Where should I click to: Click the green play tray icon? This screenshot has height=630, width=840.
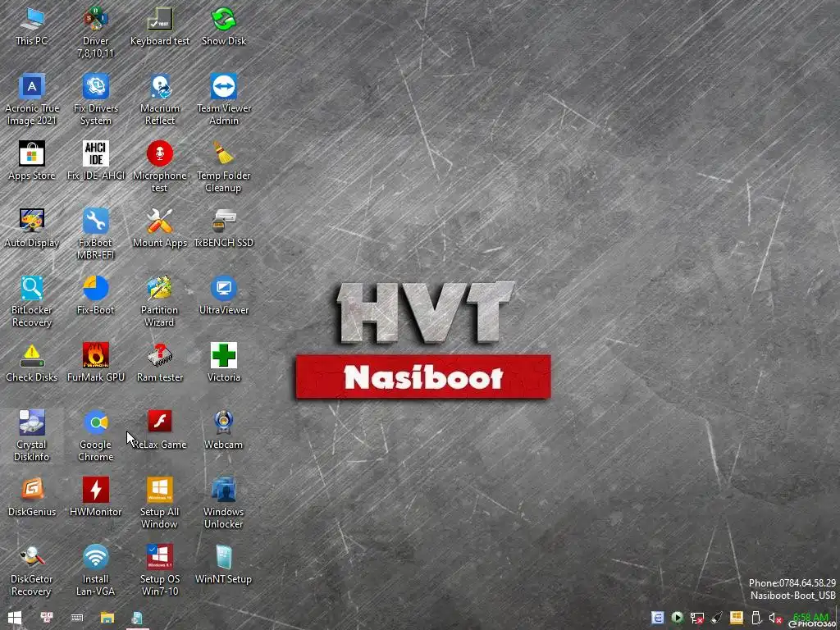coord(678,618)
